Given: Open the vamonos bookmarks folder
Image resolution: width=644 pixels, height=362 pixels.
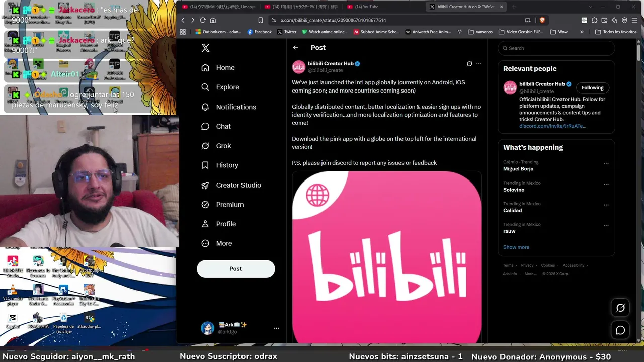Looking at the screenshot, I should click(x=480, y=32).
